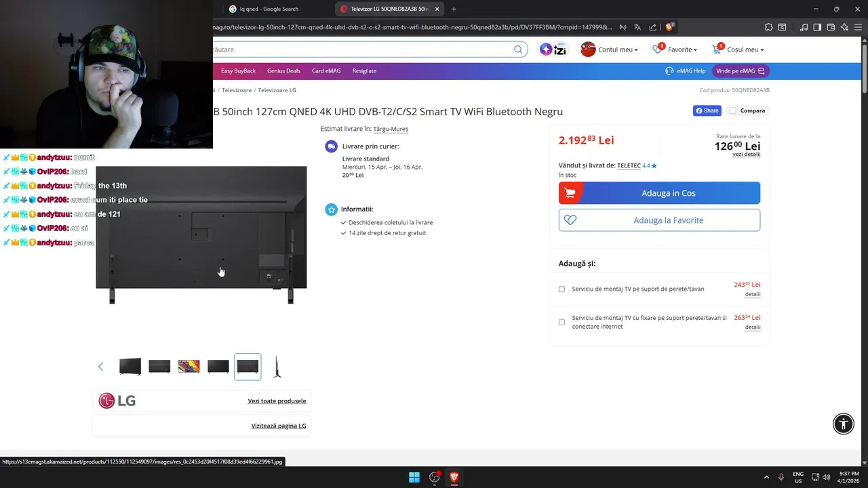Viewport: 868px width, 488px height.
Task: Click the Adauga in Cos button
Action: tap(659, 193)
